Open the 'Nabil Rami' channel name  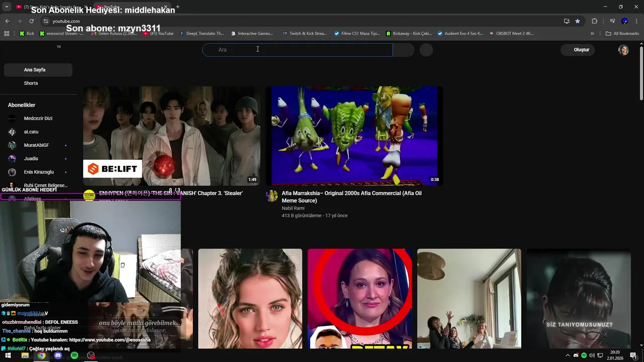coord(293,208)
